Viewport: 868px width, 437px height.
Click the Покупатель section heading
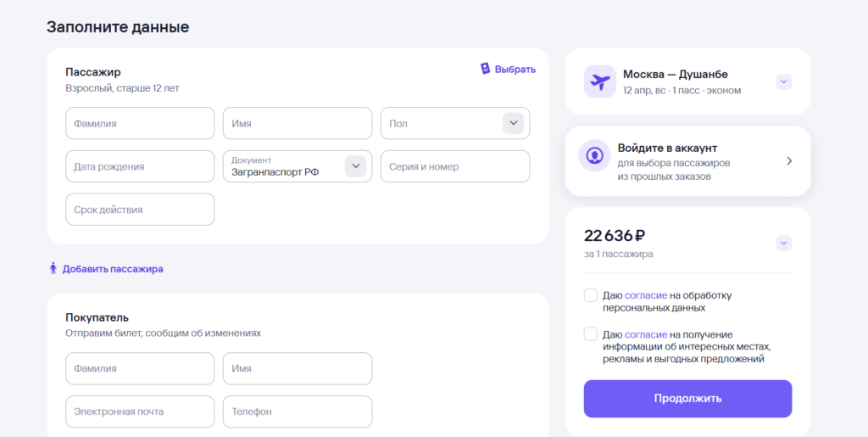[97, 317]
